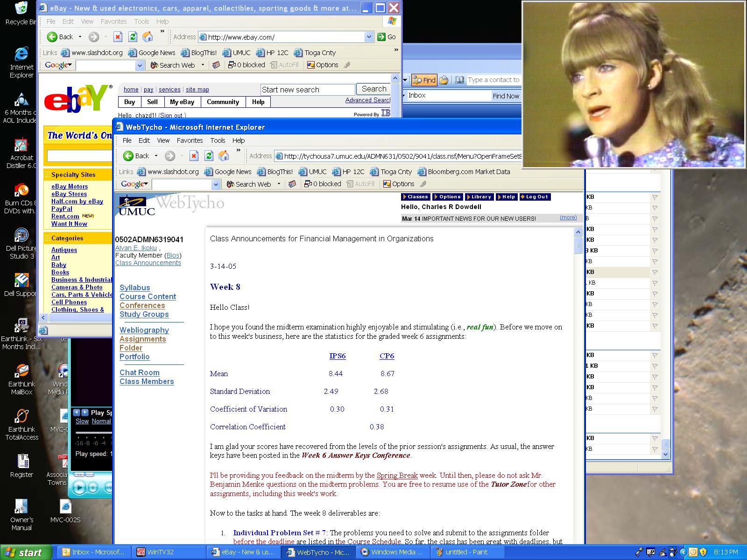Click the folder icon next to Find in Outlook
The width and height of the screenshot is (747, 560).
pos(444,80)
